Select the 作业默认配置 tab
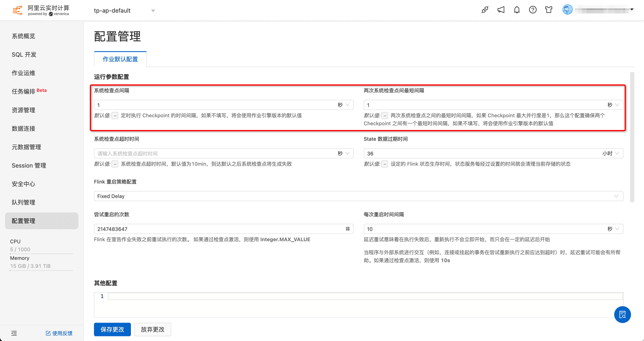 pyautogui.click(x=120, y=59)
